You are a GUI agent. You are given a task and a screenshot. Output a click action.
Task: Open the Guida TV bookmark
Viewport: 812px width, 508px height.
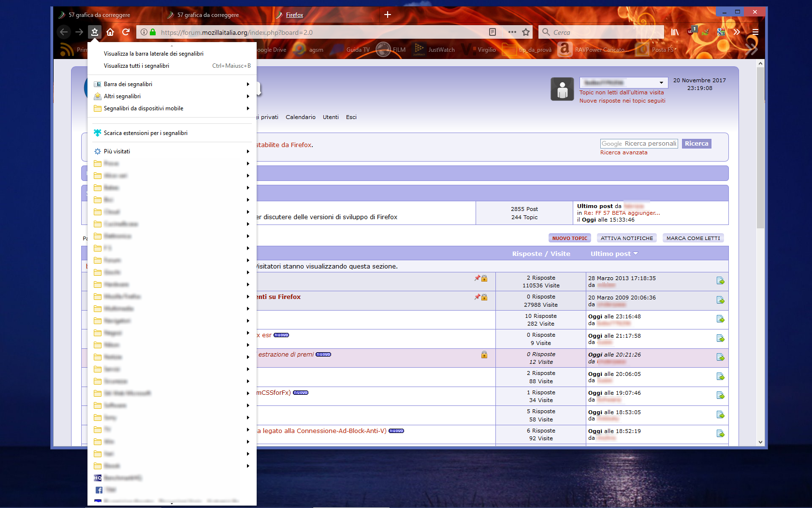[350, 49]
